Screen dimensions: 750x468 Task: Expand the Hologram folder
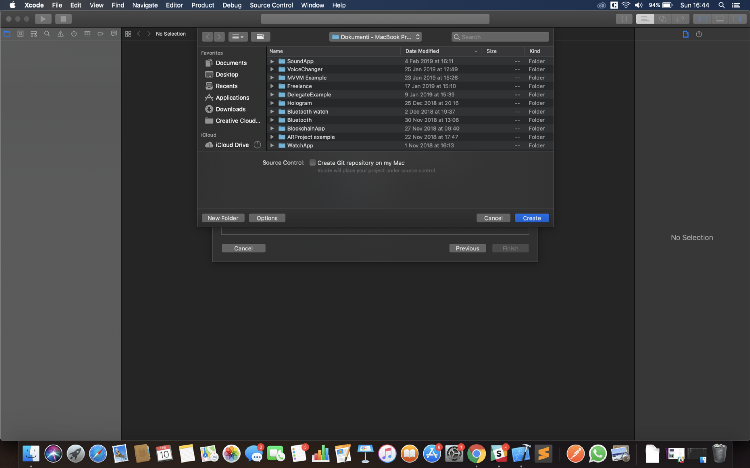pyautogui.click(x=272, y=103)
